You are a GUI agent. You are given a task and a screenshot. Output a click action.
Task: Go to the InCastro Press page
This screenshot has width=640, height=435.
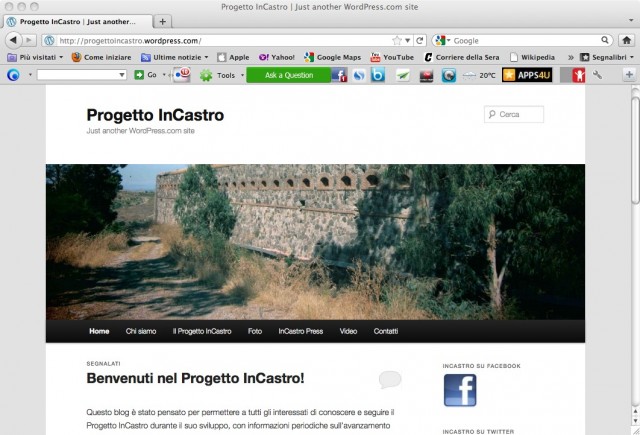pos(300,330)
